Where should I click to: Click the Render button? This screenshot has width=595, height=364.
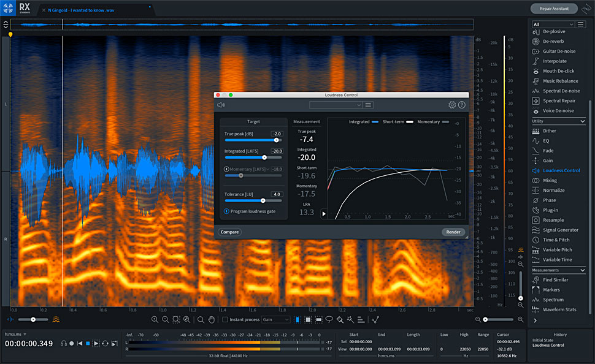[x=453, y=232]
